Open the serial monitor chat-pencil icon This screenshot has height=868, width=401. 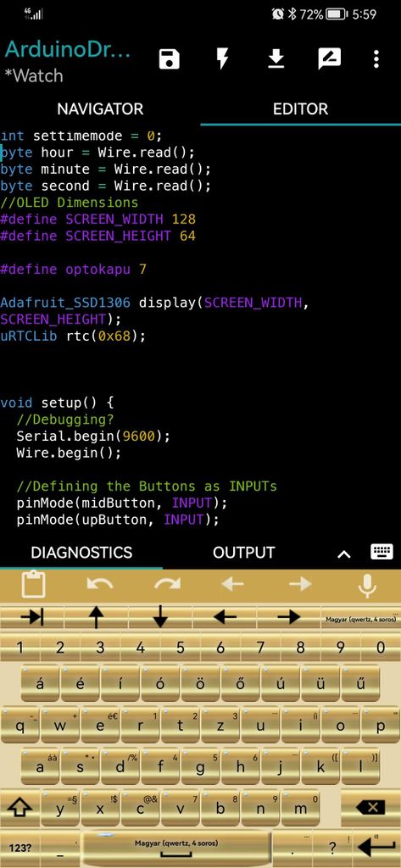point(330,58)
